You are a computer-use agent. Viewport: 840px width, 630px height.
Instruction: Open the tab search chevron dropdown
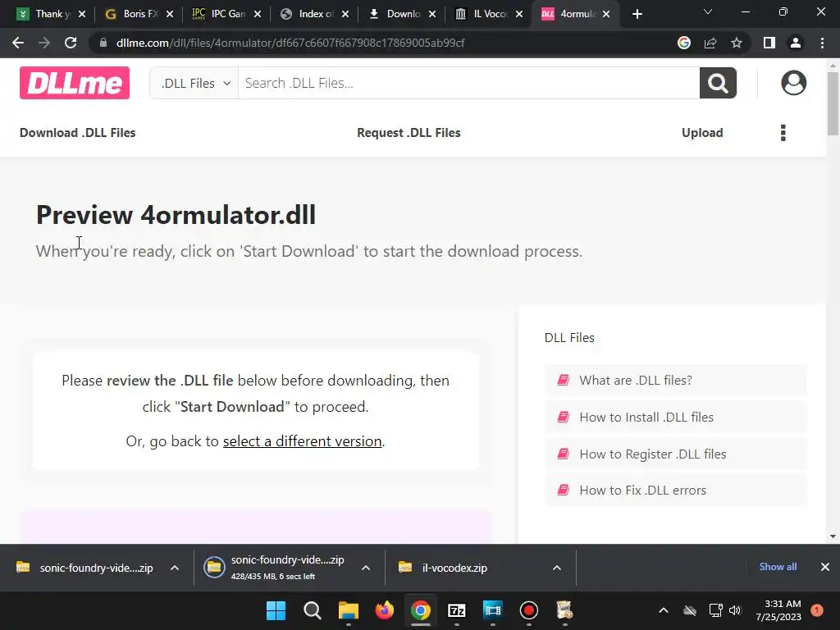[x=708, y=11]
